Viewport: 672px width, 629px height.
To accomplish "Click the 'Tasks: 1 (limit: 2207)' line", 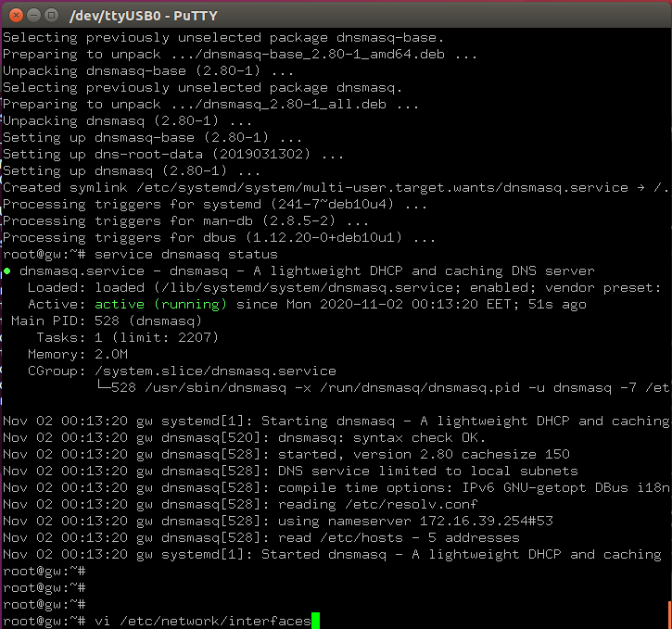I will pos(127,338).
